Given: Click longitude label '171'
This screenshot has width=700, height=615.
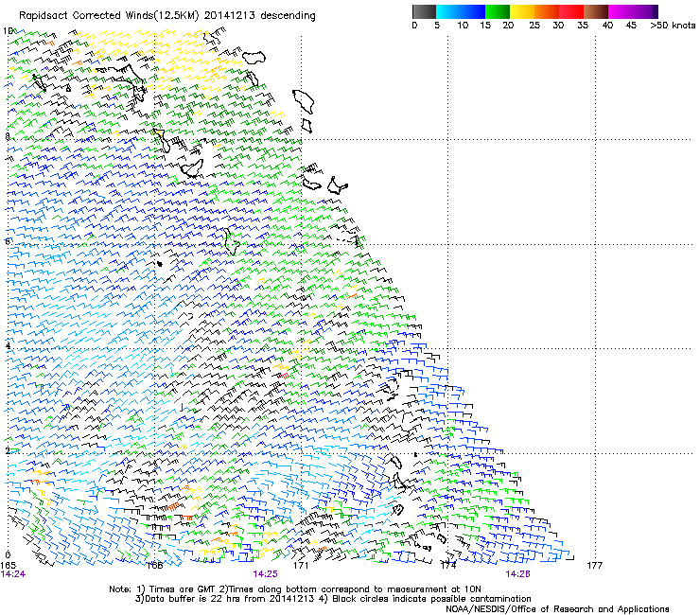Looking at the screenshot, I should (301, 565).
